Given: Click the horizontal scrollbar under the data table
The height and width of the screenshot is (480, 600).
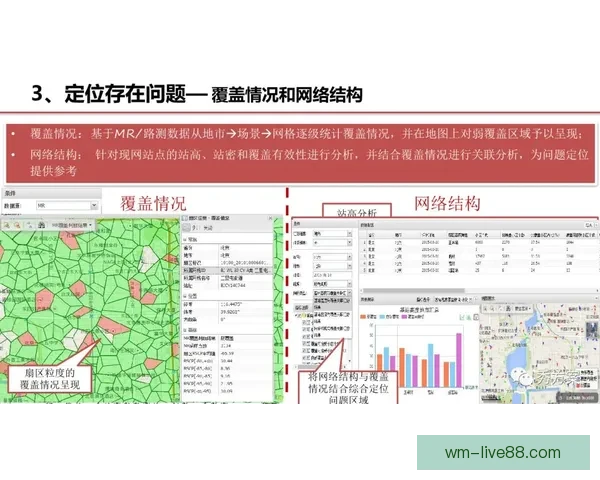Looking at the screenshot, I should (x=413, y=291).
